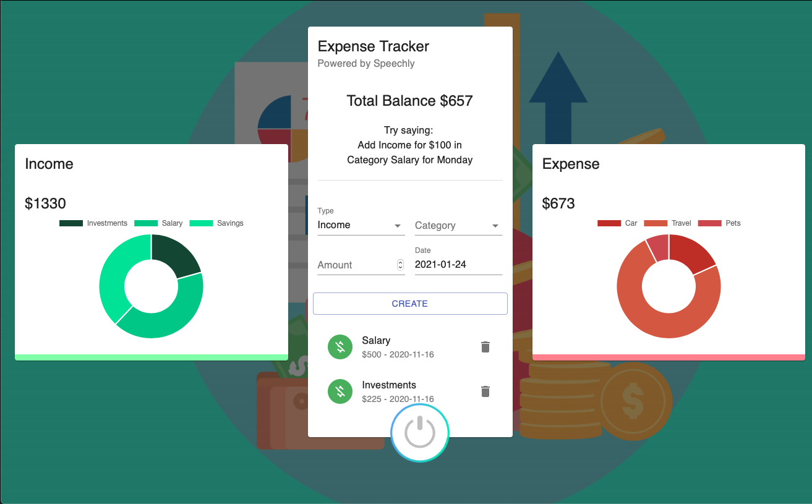Click the Amount field stepper arrows
Screen dimensions: 812x504
[400, 265]
